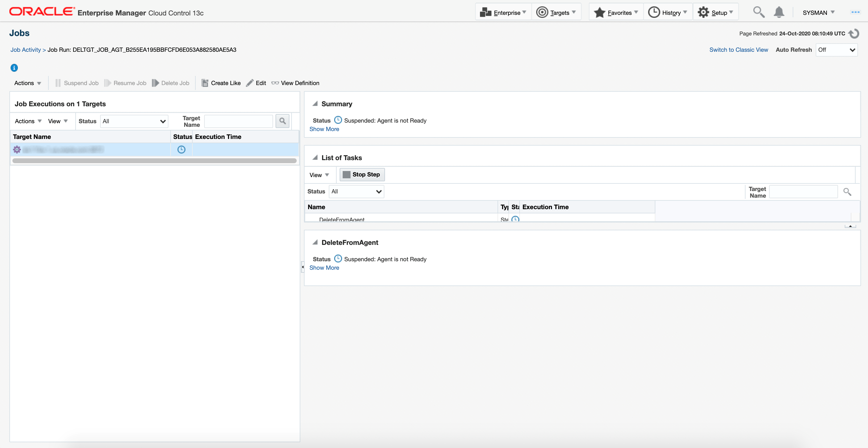Click Target Name field in Job Executions panel
Viewport: 868px width, 448px height.
click(x=239, y=121)
